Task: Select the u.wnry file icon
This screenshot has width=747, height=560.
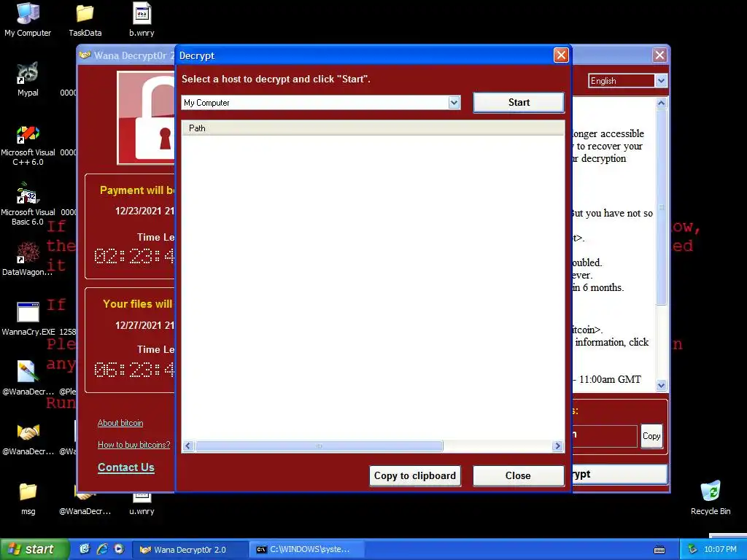Action: click(142, 504)
